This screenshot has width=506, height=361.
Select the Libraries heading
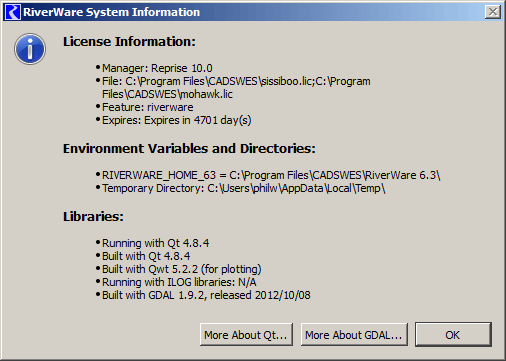(x=93, y=217)
